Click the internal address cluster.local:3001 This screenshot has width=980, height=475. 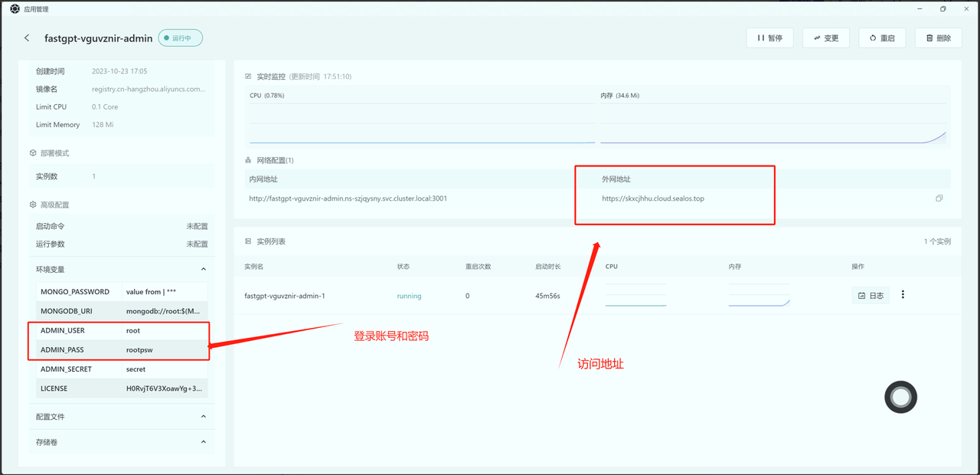click(348, 198)
